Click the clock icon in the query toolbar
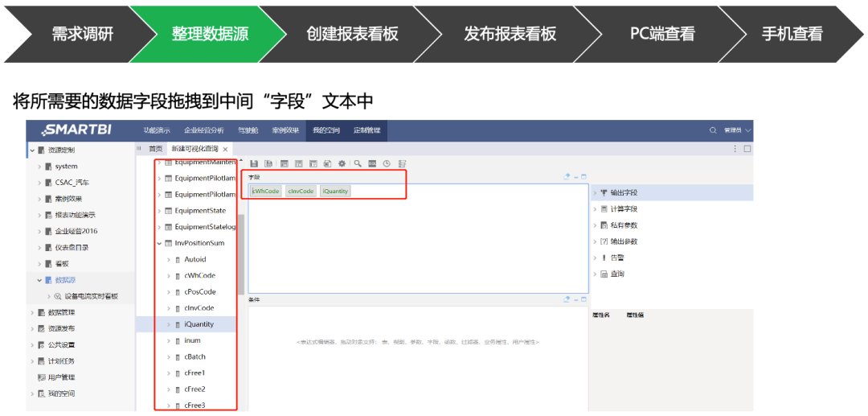Screen dimensions: 868x416 (x=387, y=163)
